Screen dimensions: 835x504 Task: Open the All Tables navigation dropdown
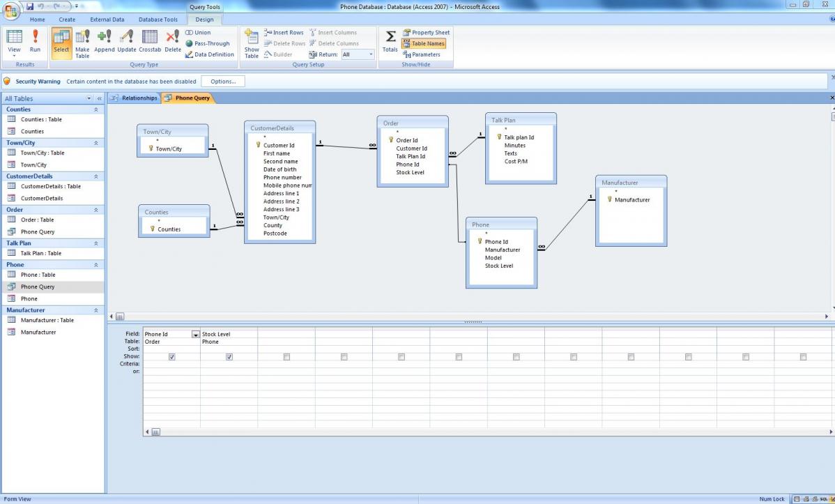tap(89, 98)
